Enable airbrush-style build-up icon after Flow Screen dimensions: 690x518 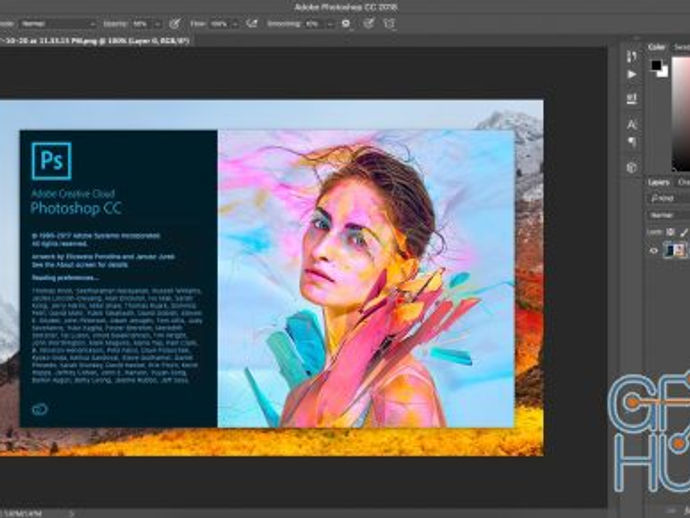[x=252, y=23]
